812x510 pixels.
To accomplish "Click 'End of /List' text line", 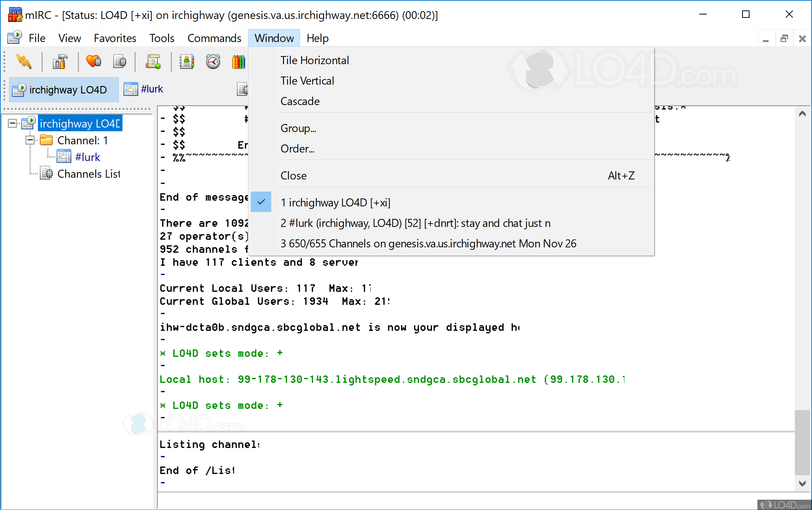I will pos(197,470).
